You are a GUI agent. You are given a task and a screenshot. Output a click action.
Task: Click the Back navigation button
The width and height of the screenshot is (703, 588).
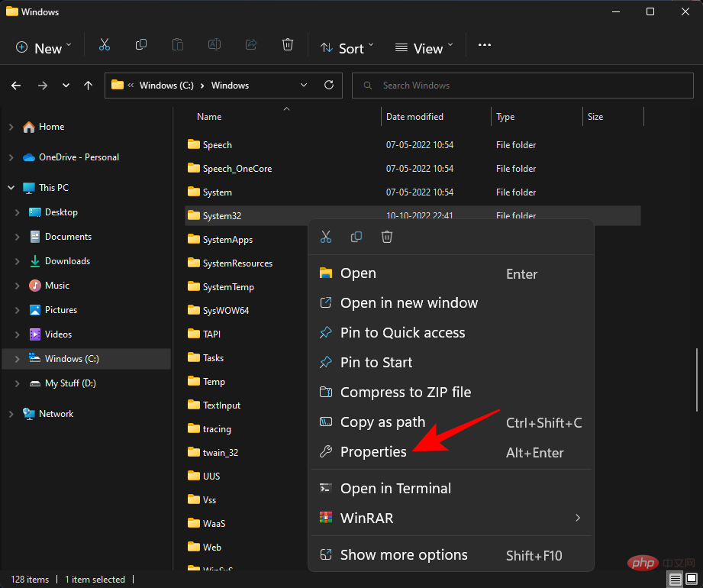click(x=15, y=86)
